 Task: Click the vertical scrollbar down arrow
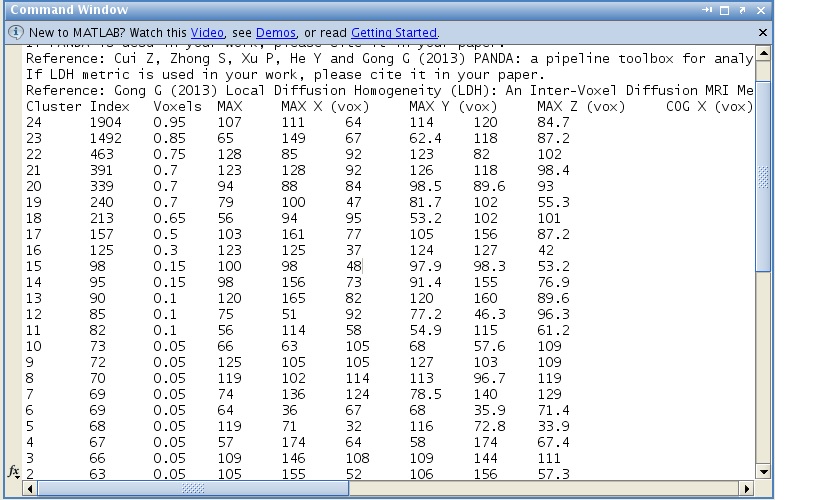(764, 472)
